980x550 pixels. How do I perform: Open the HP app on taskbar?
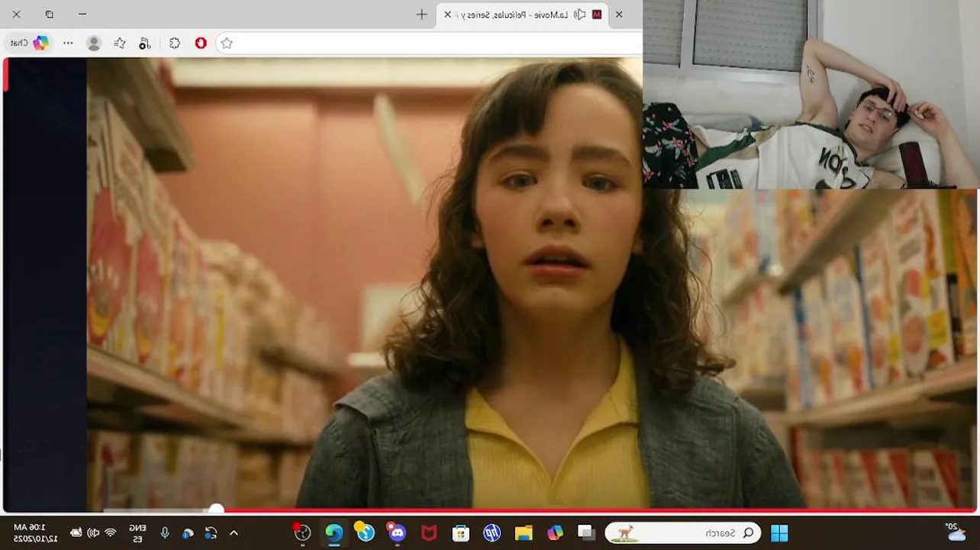pos(492,532)
